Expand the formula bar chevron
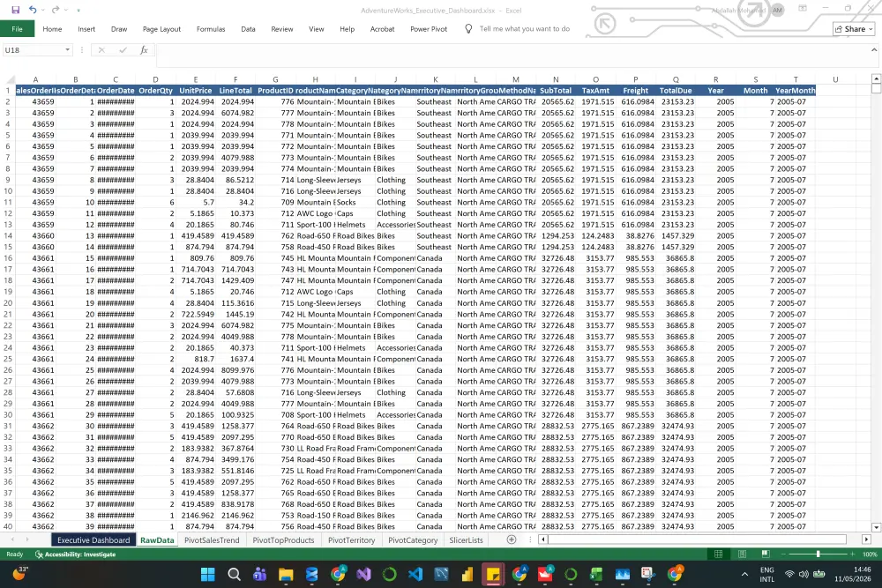This screenshot has height=588, width=882. tap(874, 49)
